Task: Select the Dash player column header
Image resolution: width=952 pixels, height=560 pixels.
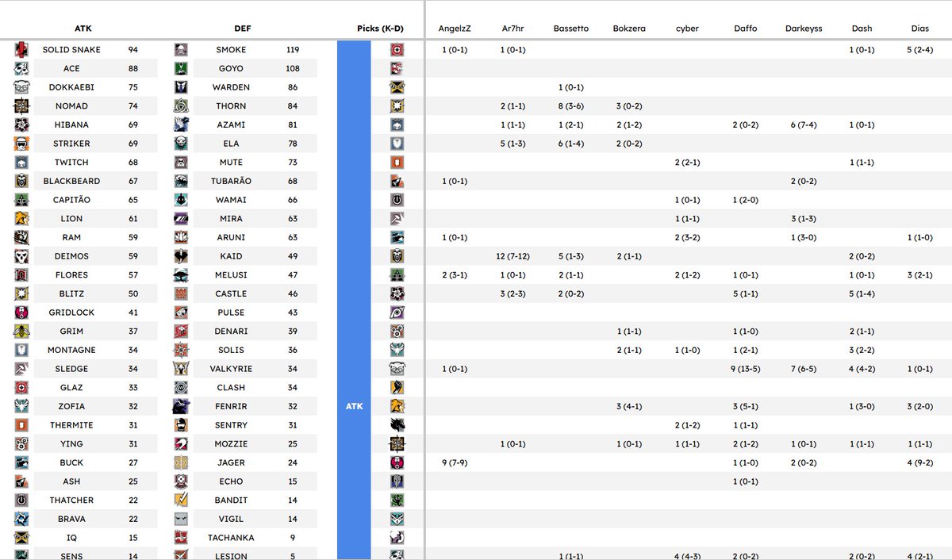Action: pos(862,29)
